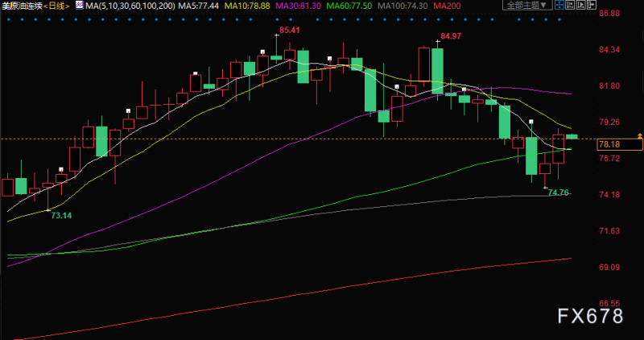Click the play-style chart toolbar icon
The height and width of the screenshot is (340, 644).
pyautogui.click(x=580, y=5)
